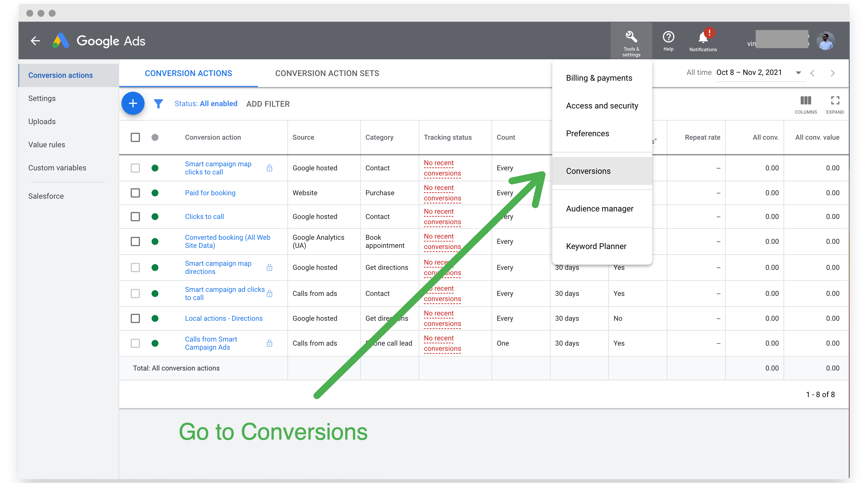Image resolution: width=868 pixels, height=483 pixels.
Task: Sort by Tracking status column header
Action: [448, 137]
